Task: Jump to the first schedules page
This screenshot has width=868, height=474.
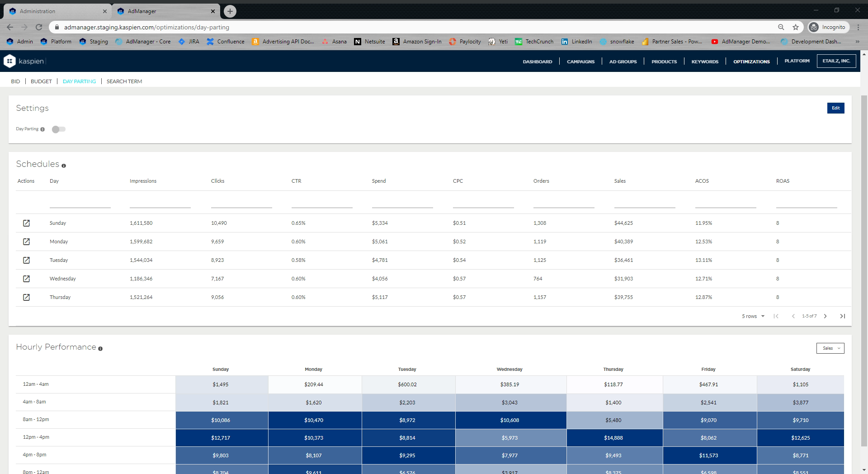Action: 776,316
